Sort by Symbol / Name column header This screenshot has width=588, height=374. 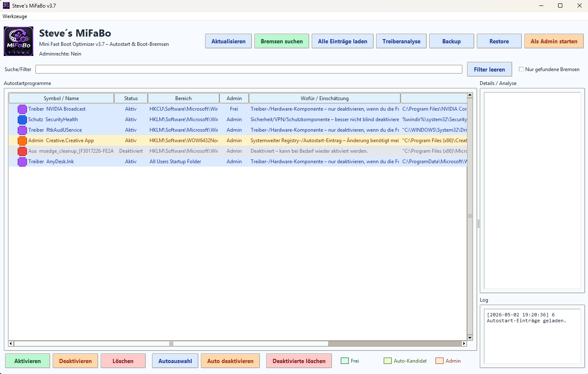(x=61, y=98)
